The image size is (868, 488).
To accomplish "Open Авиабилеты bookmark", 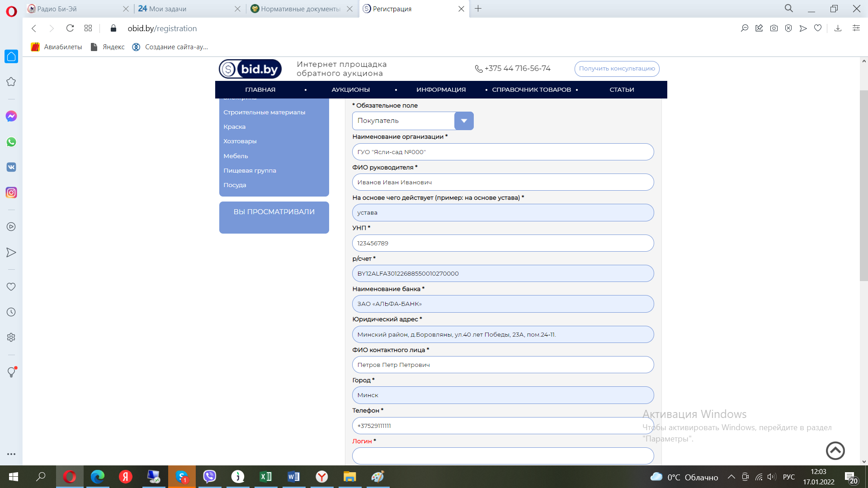I will 57,47.
